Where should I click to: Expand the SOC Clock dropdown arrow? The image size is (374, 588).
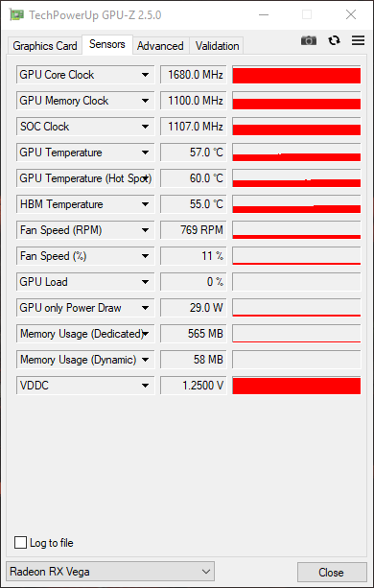[x=146, y=127]
